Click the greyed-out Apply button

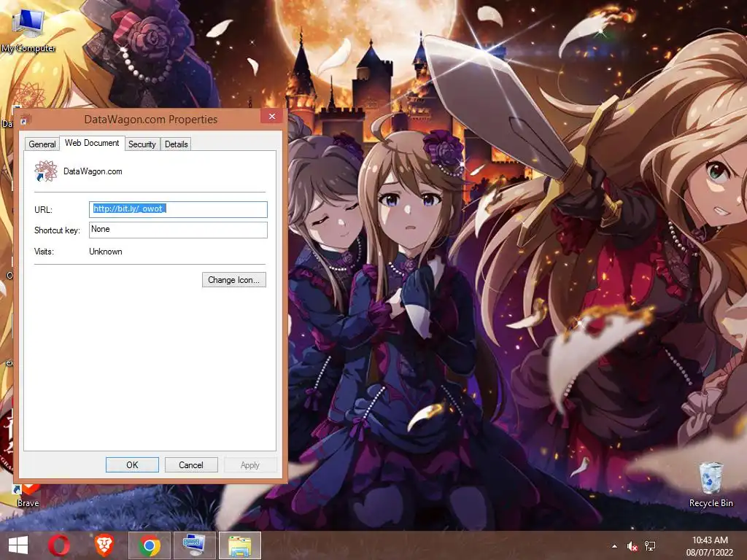[x=250, y=464]
